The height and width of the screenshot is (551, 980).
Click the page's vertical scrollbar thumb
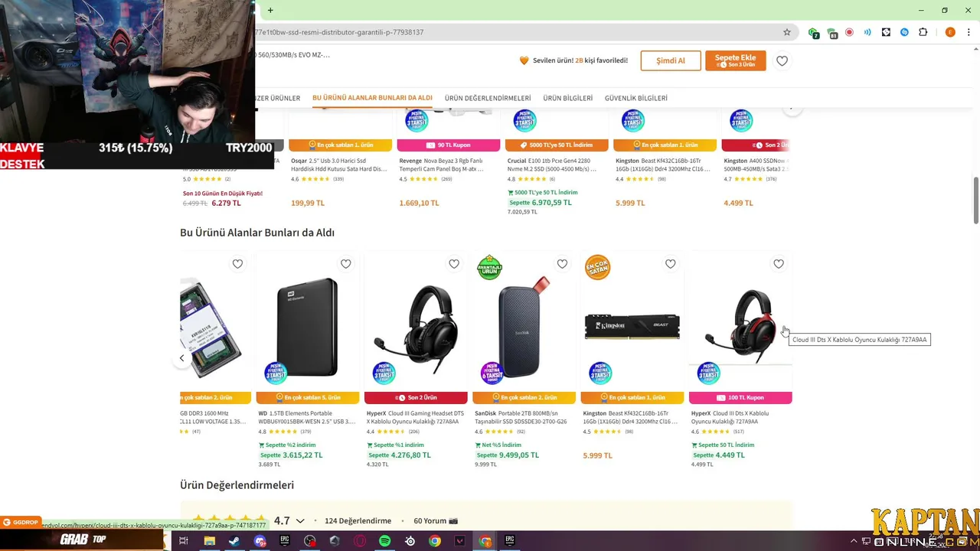[x=975, y=201]
